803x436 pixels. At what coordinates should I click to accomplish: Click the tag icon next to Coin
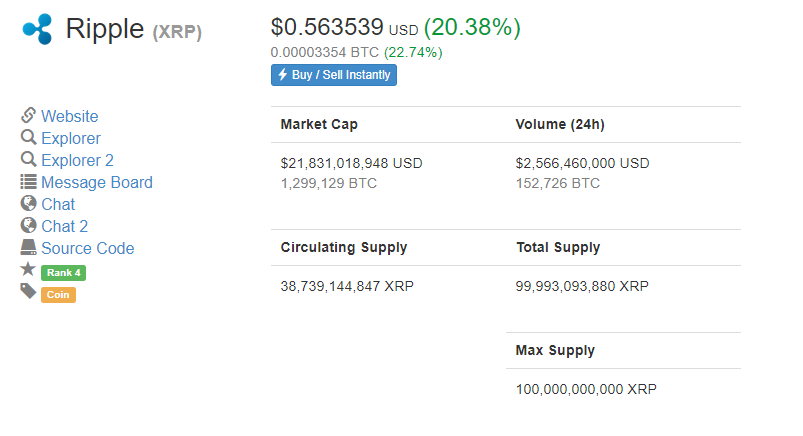pos(28,292)
